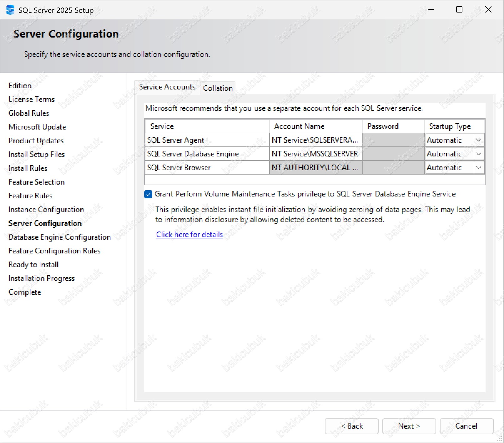Open Startup Type dropdown for SQL Server Browser
Screen dimensions: 504x443
[x=478, y=168]
